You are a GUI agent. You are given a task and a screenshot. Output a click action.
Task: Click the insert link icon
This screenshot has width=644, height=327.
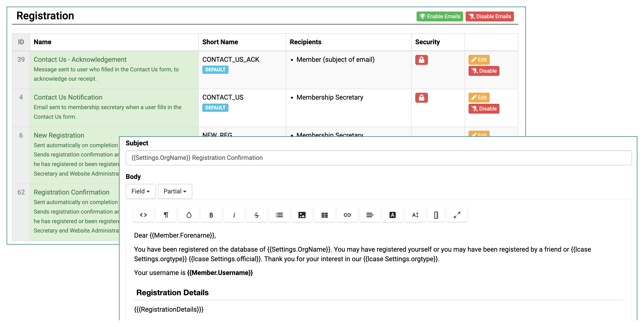coord(347,215)
